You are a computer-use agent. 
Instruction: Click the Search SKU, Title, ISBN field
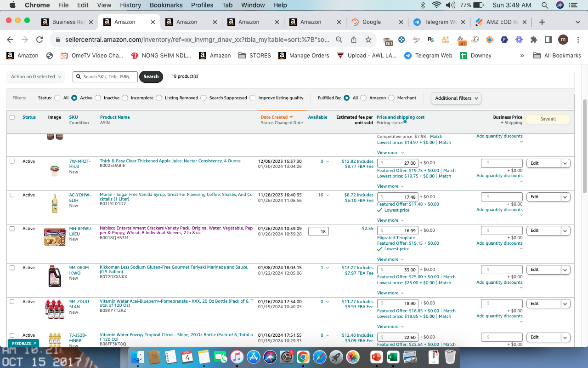click(105, 77)
